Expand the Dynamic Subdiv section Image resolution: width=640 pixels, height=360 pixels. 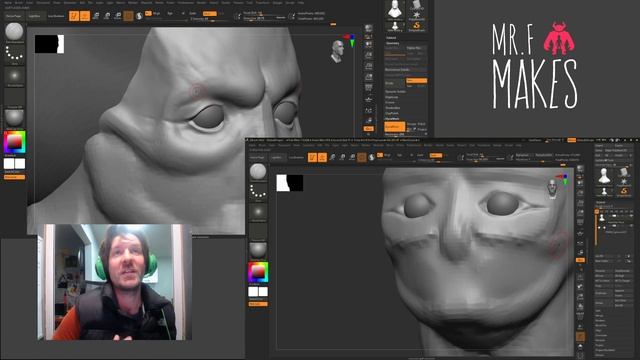pos(395,91)
